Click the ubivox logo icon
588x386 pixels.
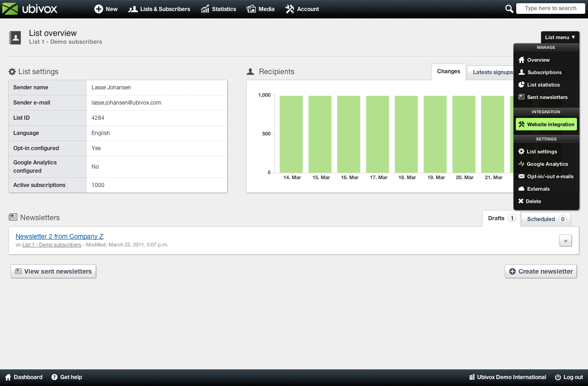click(11, 9)
